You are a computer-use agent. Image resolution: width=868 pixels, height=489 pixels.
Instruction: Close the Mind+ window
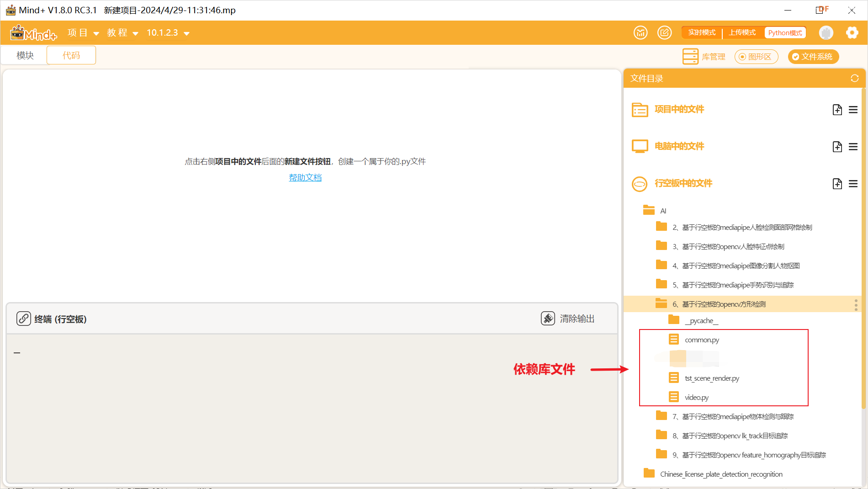pyautogui.click(x=852, y=10)
